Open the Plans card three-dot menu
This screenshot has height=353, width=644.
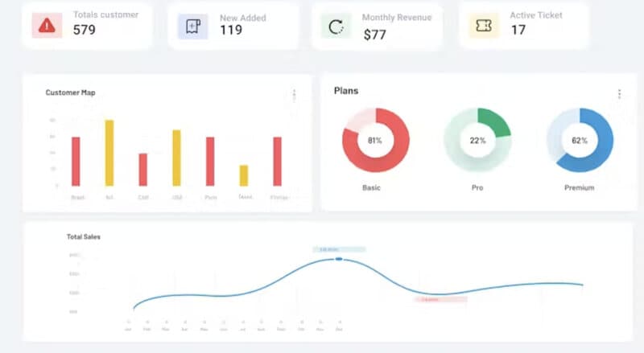pos(619,94)
